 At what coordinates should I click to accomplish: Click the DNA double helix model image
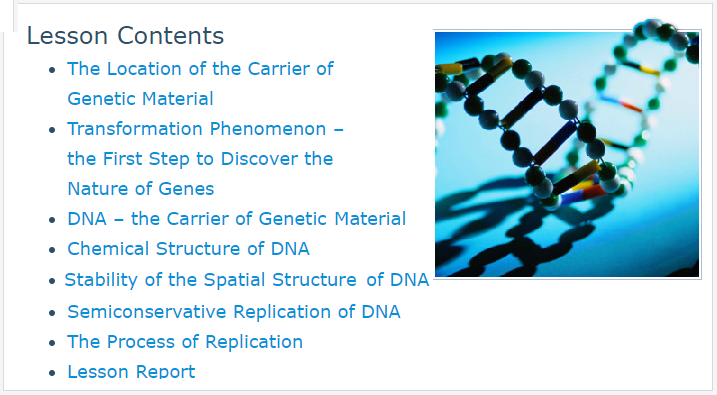[x=567, y=154]
